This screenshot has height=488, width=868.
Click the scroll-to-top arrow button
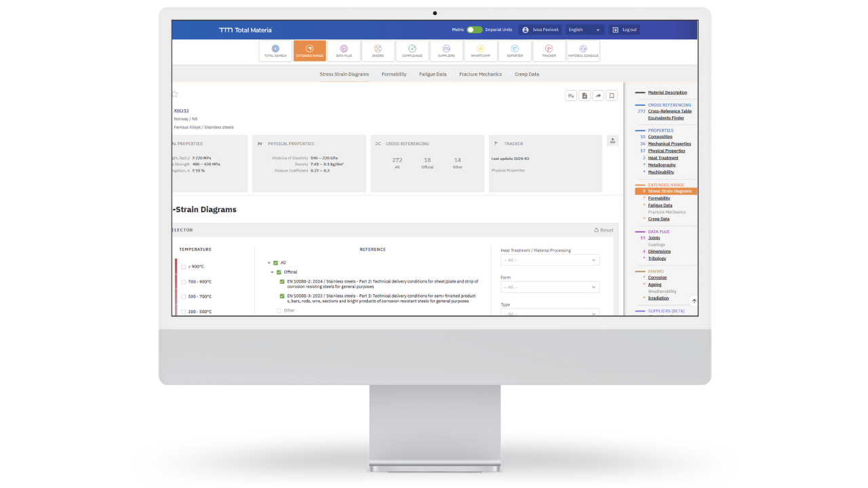click(x=694, y=301)
